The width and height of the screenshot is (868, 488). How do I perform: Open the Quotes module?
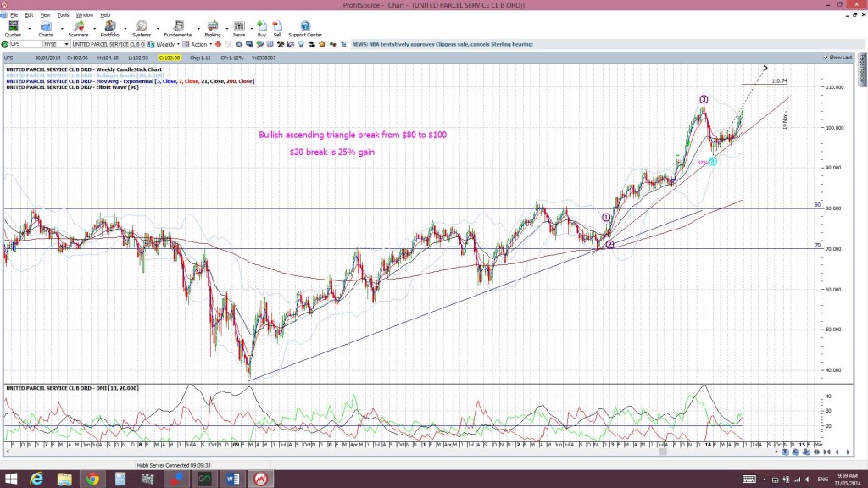[14, 29]
